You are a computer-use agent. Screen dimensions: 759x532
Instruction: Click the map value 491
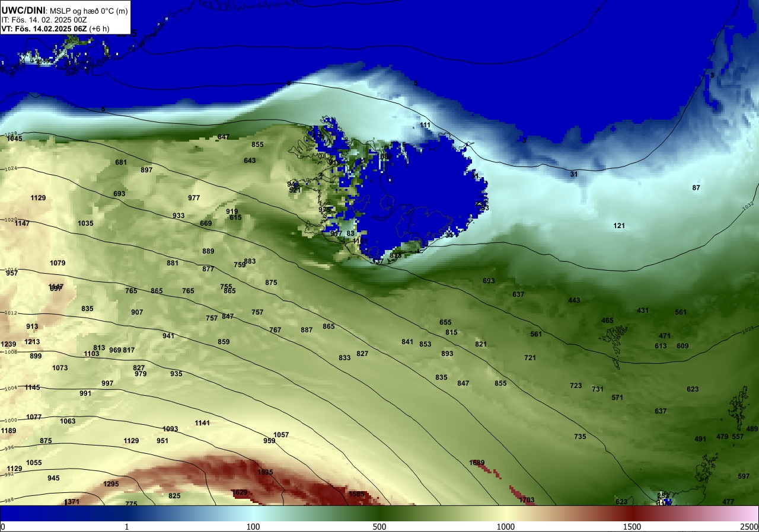(700, 439)
